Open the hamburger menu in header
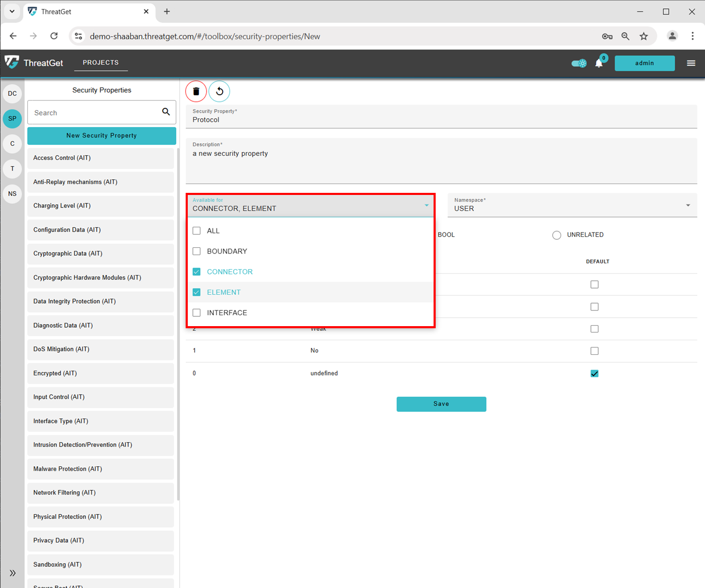 click(x=691, y=63)
